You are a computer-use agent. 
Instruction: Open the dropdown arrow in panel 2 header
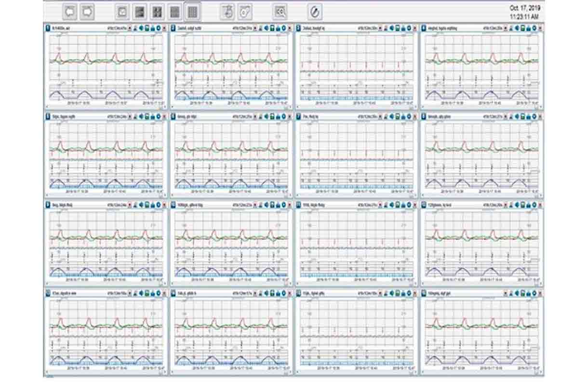[255, 28]
